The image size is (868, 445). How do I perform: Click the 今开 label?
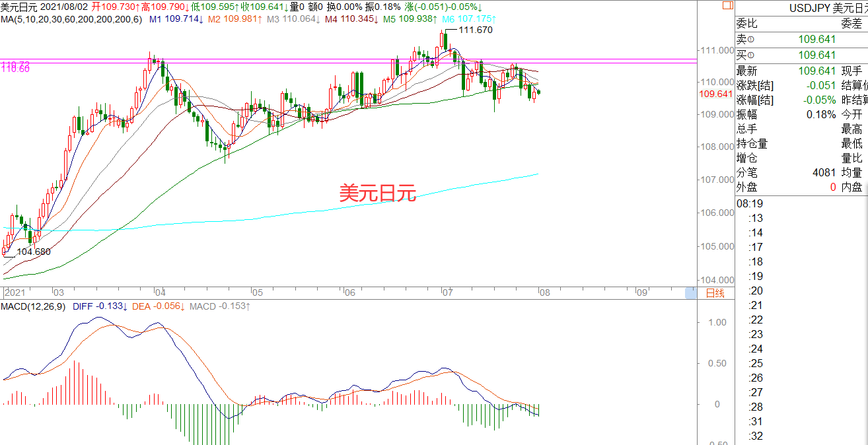coord(852,115)
